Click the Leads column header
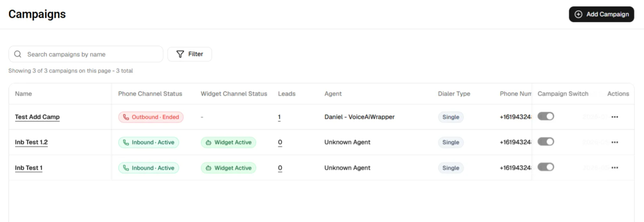The width and height of the screenshot is (644, 222). [x=287, y=94]
